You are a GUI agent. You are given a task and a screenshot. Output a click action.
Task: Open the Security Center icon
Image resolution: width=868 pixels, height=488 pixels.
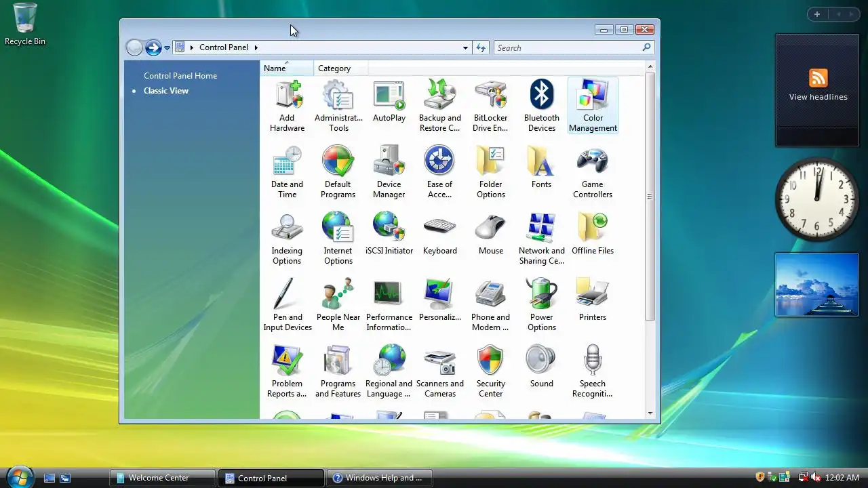[x=490, y=371]
